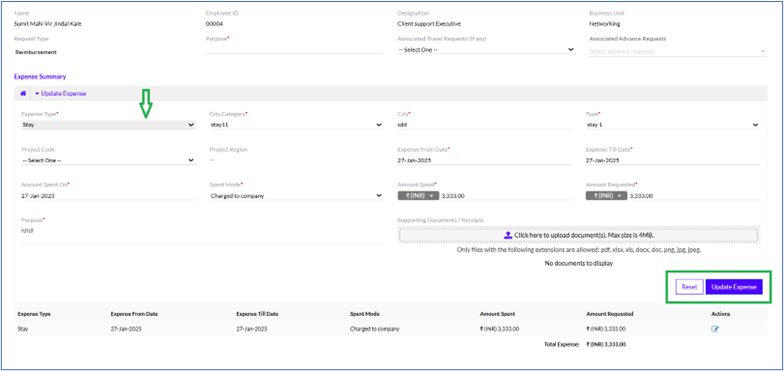This screenshot has height=371, width=784.
Task: Click the Update Expense button
Action: (x=734, y=287)
